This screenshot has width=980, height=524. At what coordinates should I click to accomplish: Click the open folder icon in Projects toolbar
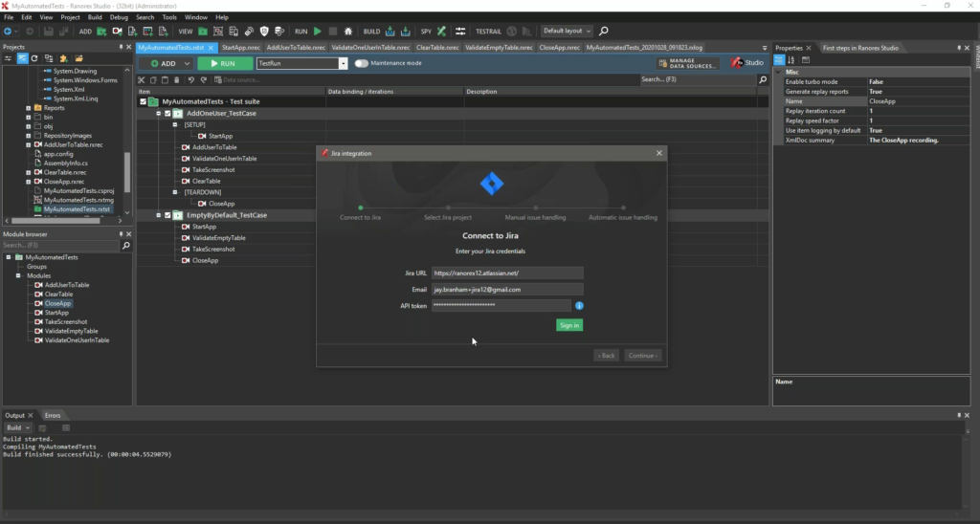[78, 58]
